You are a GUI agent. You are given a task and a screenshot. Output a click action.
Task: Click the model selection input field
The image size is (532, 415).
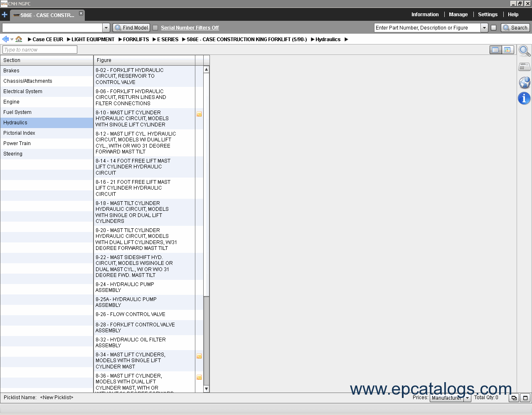pyautogui.click(x=52, y=28)
